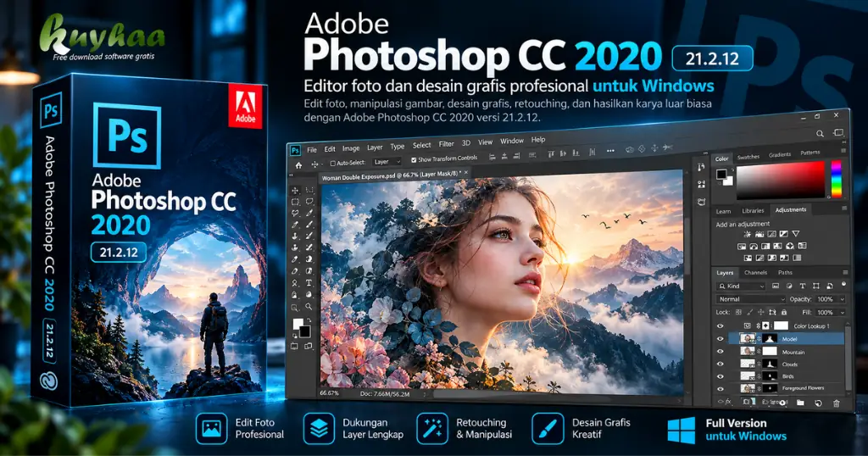Image resolution: width=868 pixels, height=456 pixels.
Task: Select the Lasso tool
Action: click(295, 213)
